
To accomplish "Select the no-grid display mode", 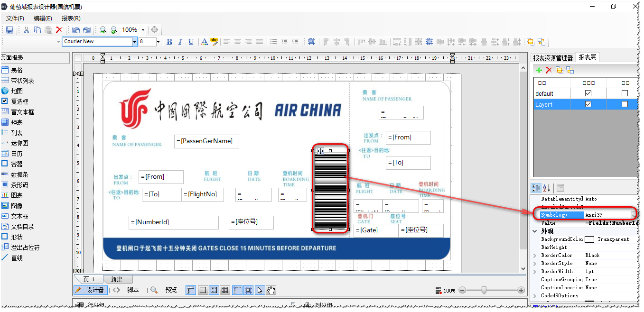I will coord(203,290).
